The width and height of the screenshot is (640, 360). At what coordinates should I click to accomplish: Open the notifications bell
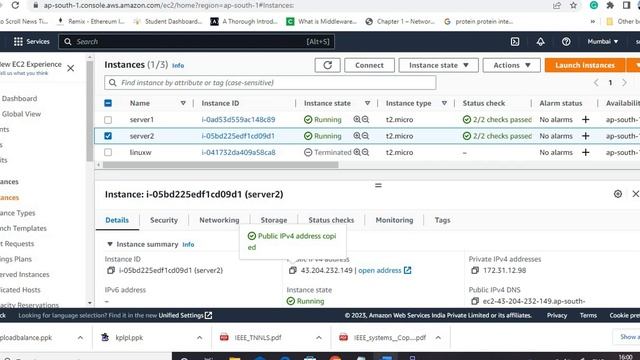point(540,42)
